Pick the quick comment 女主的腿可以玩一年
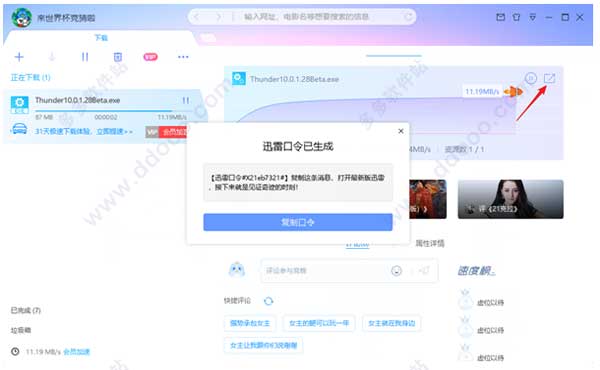This screenshot has width=600, height=370. coord(319,323)
